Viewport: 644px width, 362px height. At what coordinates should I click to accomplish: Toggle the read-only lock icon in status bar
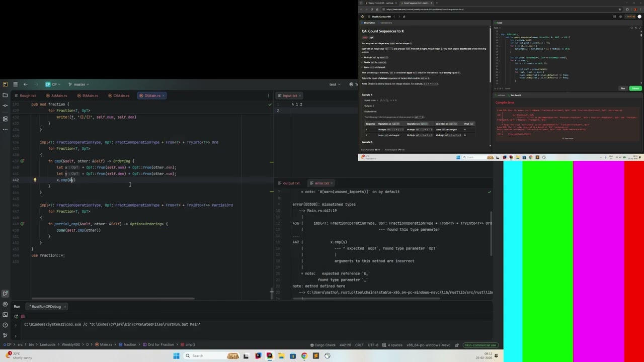click(x=457, y=345)
